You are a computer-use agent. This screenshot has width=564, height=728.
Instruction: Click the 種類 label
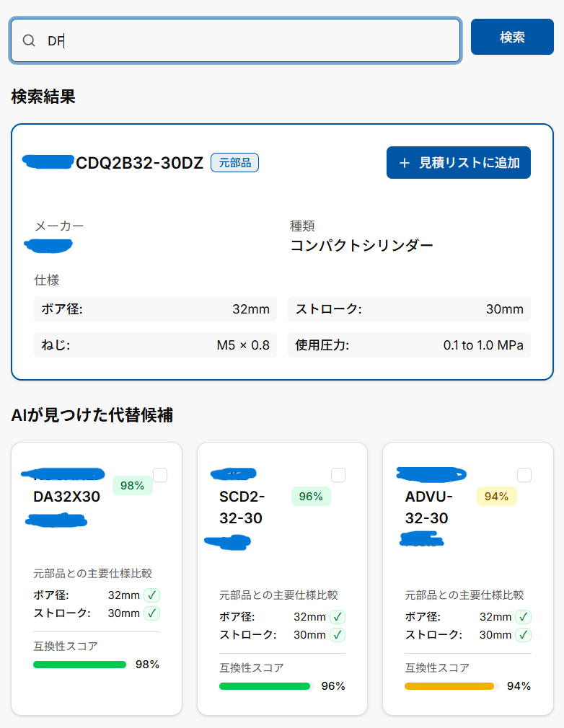click(x=302, y=226)
